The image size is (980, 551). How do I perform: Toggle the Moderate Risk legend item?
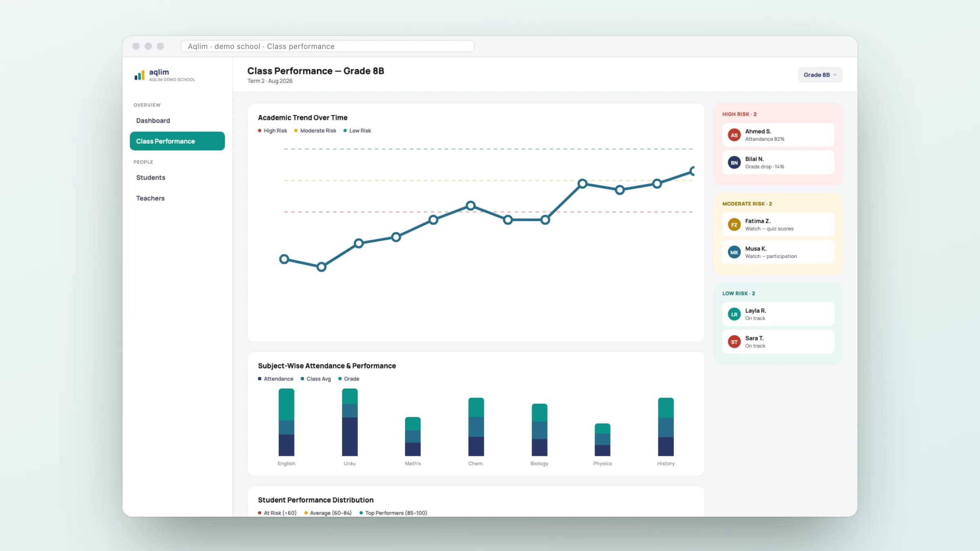pos(315,131)
